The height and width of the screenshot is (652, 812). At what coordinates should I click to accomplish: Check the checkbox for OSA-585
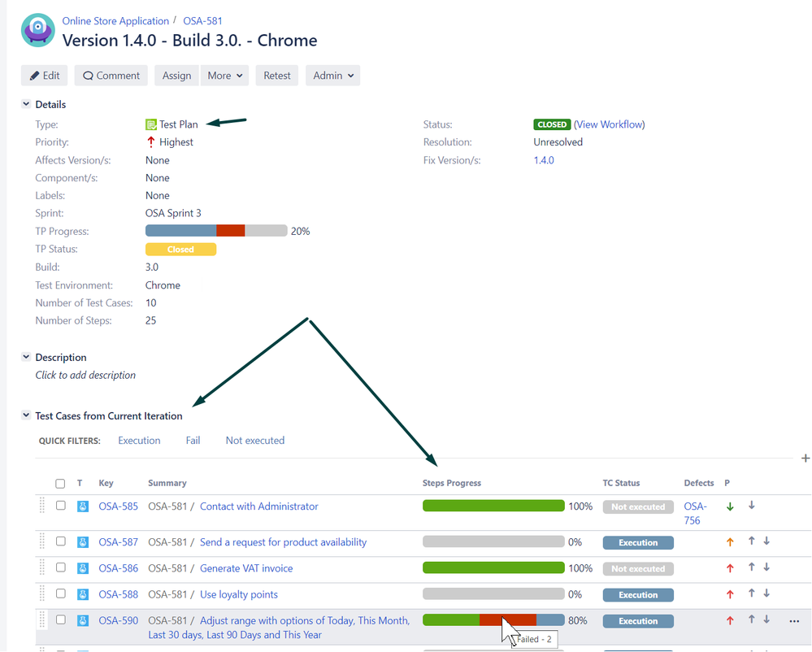[x=61, y=506]
